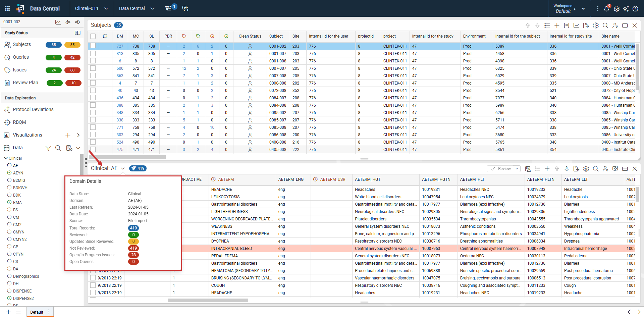This screenshot has width=644, height=317.
Task: Check the row for subject 0008-008
Action: (x=93, y=83)
